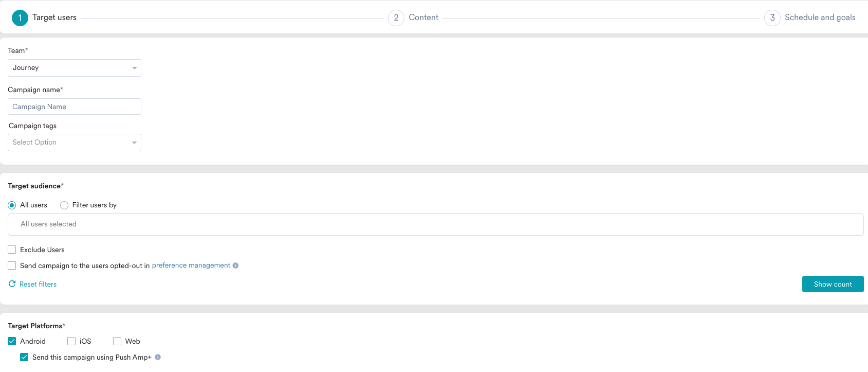
Task: Click the Reset filters refresh icon
Action: [12, 284]
